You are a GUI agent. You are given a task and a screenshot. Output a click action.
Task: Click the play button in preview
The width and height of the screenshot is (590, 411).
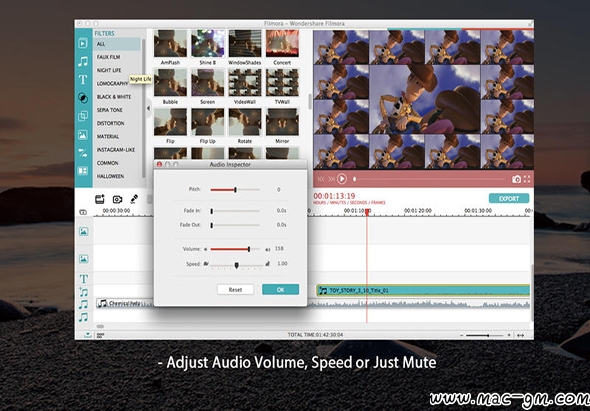[342, 179]
